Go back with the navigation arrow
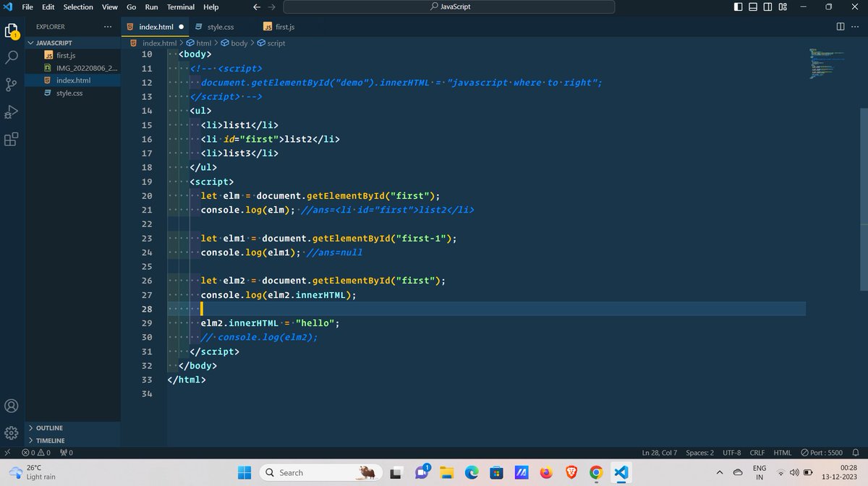The width and height of the screenshot is (868, 486). (x=257, y=7)
